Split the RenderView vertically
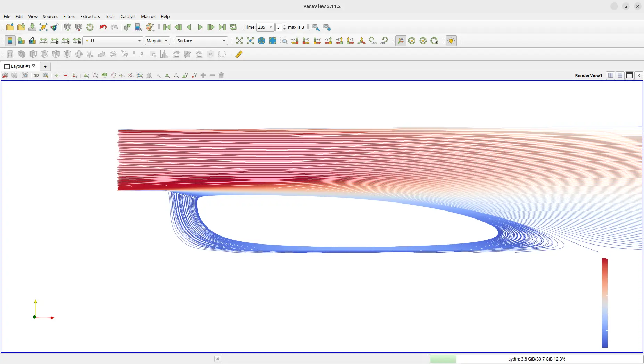This screenshot has height=364, width=644. [620, 75]
